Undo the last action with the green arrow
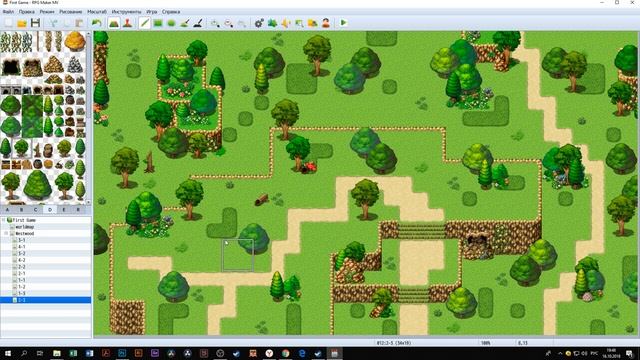 point(96,23)
